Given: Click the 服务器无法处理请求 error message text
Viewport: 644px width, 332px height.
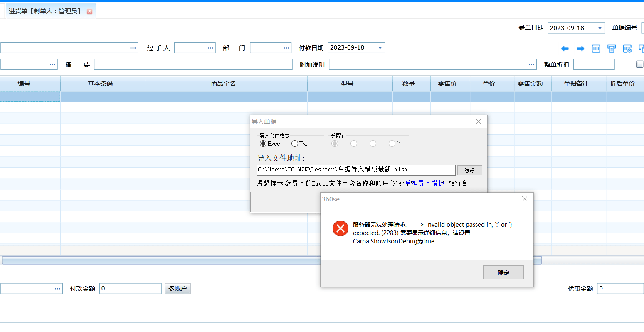Looking at the screenshot, I should click(x=433, y=233).
